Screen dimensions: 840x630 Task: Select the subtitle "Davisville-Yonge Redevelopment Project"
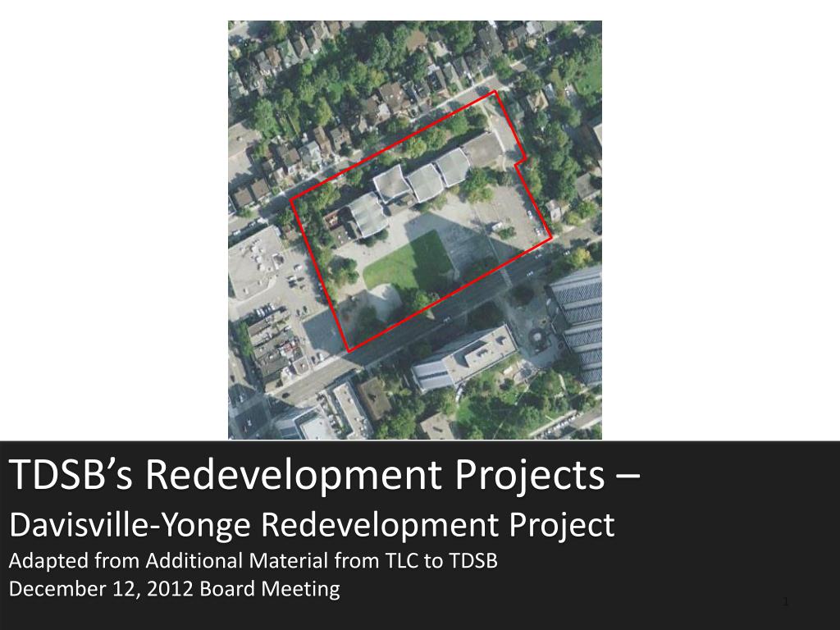click(312, 524)
